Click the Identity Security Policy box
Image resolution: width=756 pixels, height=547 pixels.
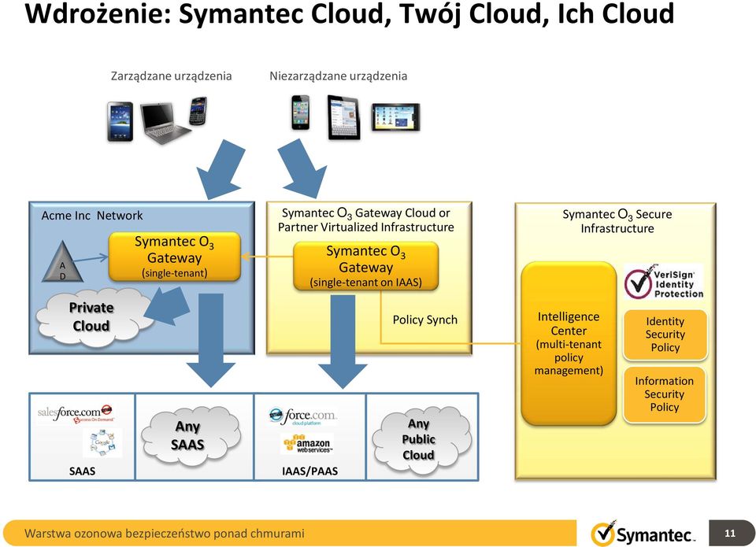click(x=665, y=334)
